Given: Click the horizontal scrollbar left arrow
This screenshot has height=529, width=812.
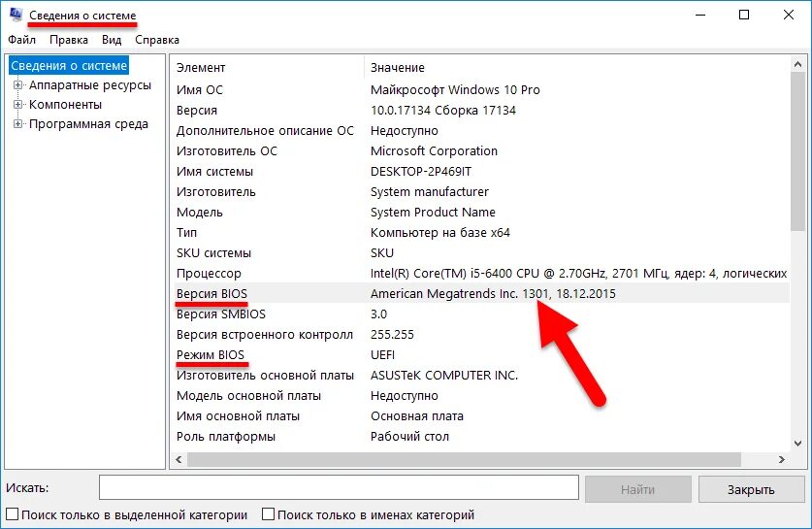Looking at the screenshot, I should pyautogui.click(x=179, y=459).
